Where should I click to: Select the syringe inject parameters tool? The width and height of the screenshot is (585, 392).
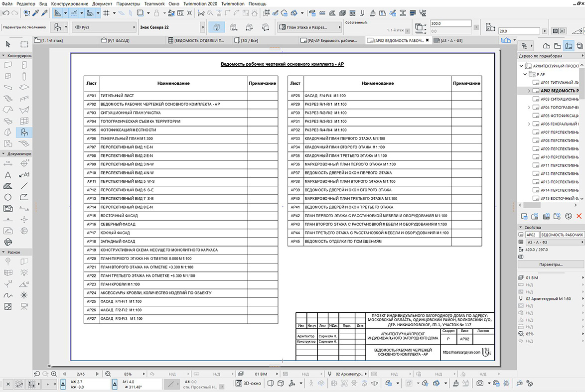pyautogui.click(x=45, y=13)
